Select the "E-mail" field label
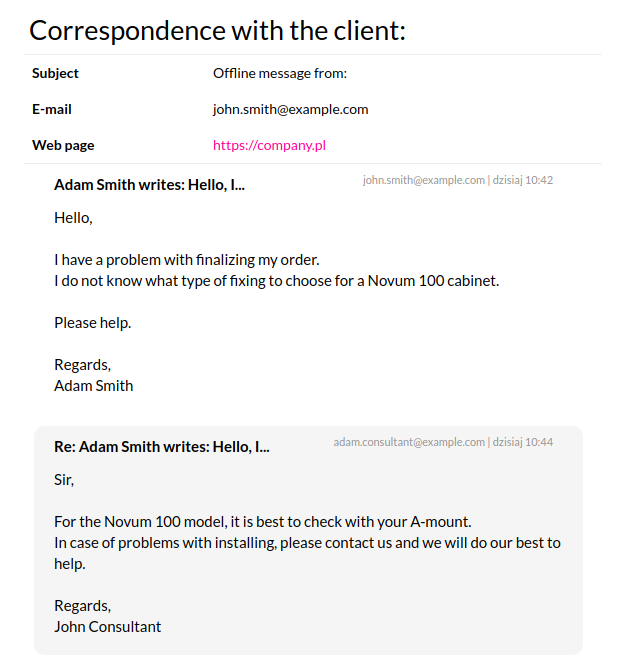Screen dimensions: 619x672 point(52,109)
